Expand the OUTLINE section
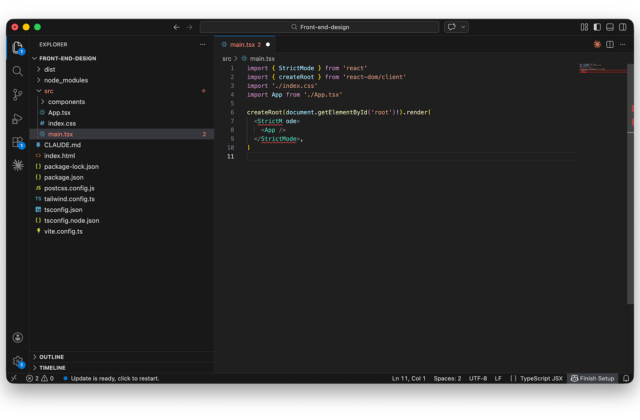This screenshot has height=420, width=640. click(122, 357)
